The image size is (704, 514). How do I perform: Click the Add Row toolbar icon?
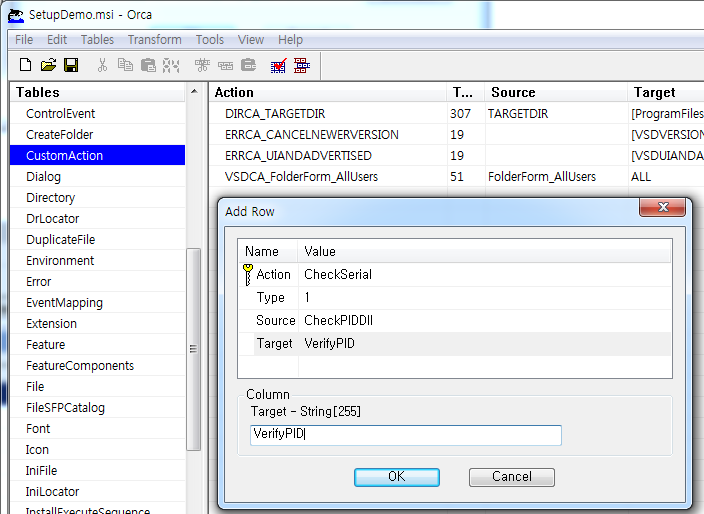[x=225, y=66]
